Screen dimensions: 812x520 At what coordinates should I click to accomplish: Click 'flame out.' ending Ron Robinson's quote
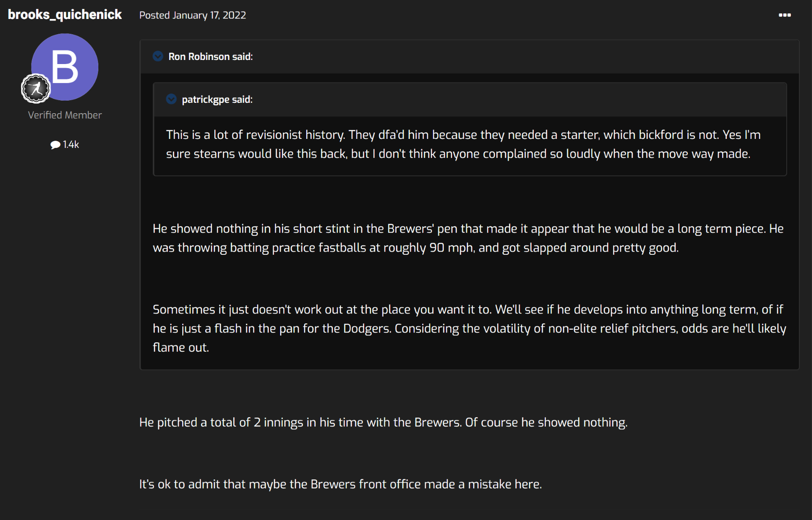point(181,348)
